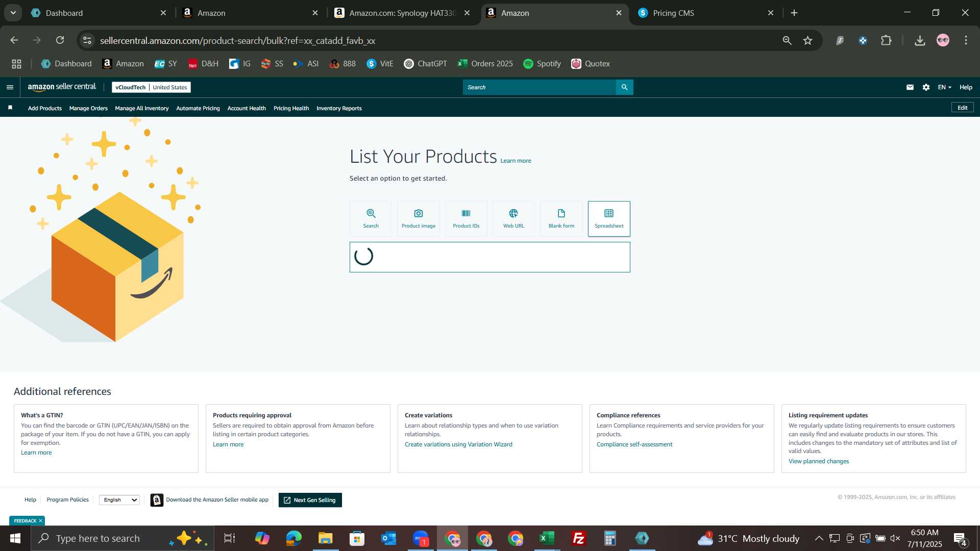The image size is (980, 551).
Task: Click Learn more beside List Your Products
Action: [516, 161]
